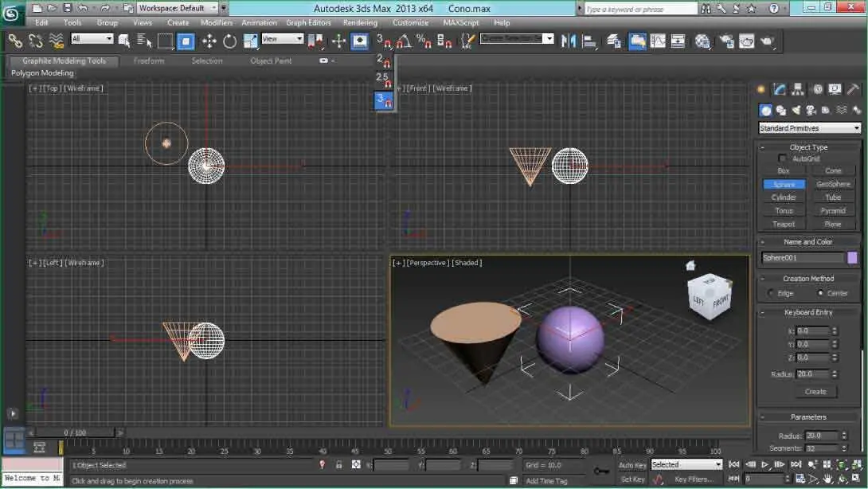Open the Workspace: Default dropdown
868x489 pixels.
click(x=178, y=8)
